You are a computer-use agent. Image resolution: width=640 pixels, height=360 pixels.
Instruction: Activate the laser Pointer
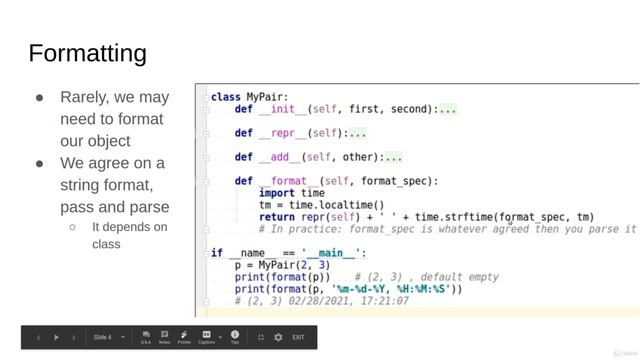(x=184, y=338)
